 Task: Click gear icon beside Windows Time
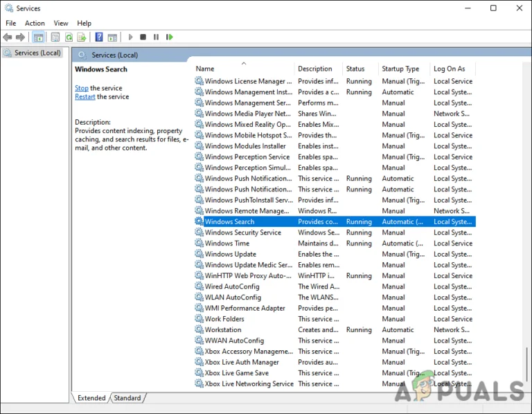(199, 243)
